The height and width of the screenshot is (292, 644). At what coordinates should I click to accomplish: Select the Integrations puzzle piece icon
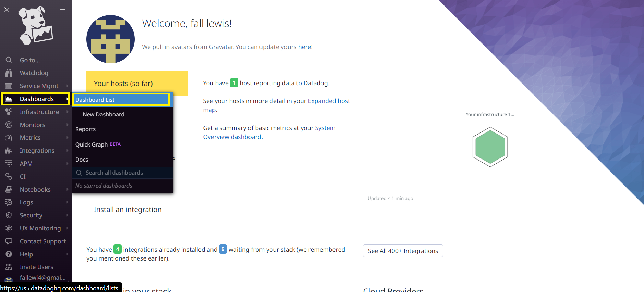pyautogui.click(x=9, y=151)
